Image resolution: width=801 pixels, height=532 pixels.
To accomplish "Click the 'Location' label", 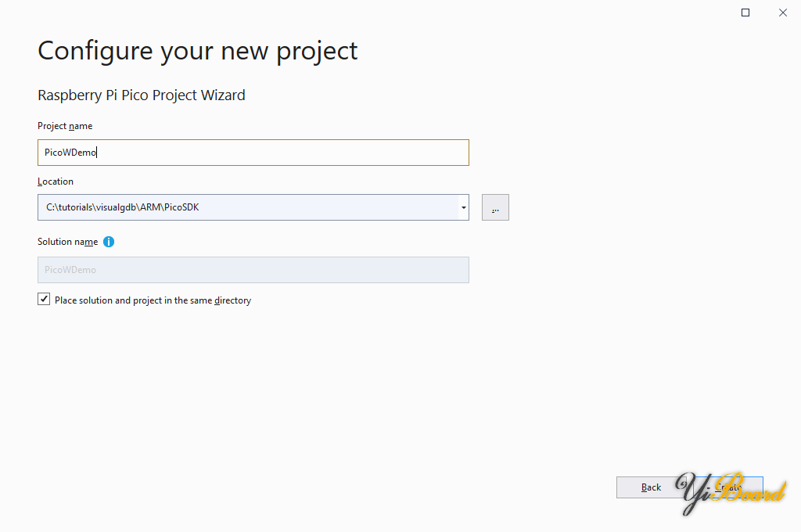I will (x=56, y=182).
